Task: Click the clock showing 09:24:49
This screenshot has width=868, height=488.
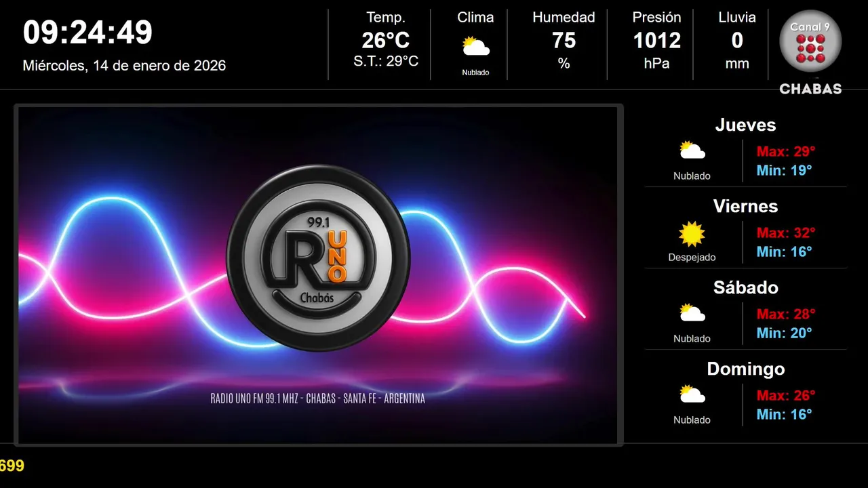Action: [87, 32]
